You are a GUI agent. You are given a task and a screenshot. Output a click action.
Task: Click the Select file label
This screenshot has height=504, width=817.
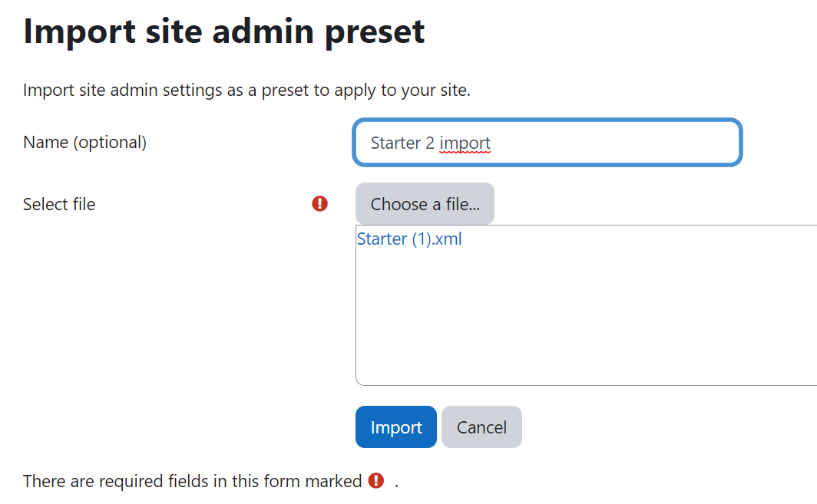click(x=59, y=204)
